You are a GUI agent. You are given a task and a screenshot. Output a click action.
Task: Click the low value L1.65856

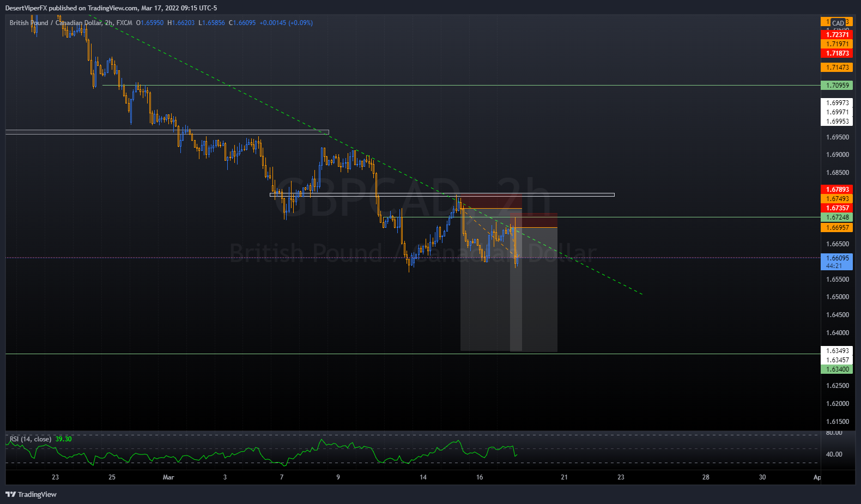coord(211,23)
